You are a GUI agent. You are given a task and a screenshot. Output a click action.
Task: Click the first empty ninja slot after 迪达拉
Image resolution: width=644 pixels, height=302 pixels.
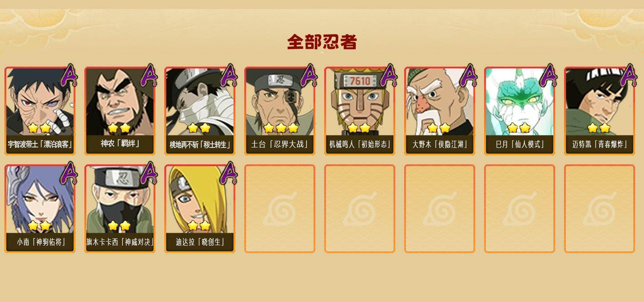click(x=280, y=208)
